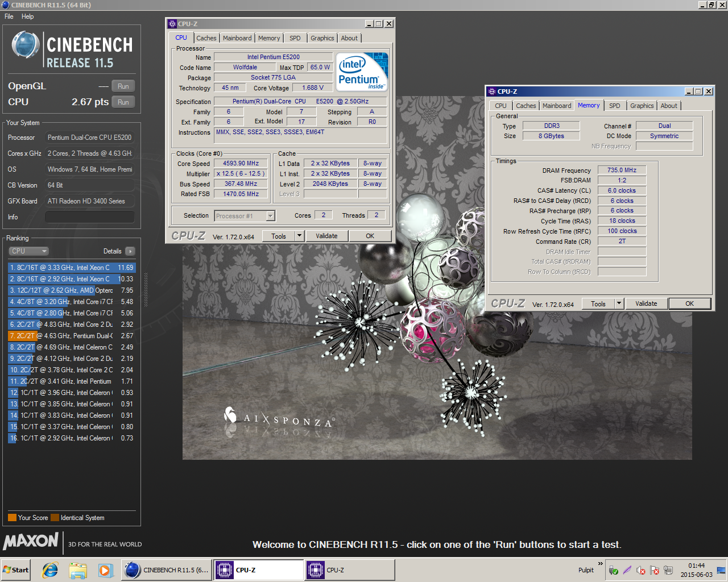This screenshot has width=728, height=582.
Task: Open the CPU ranking type dropdown
Action: coord(28,251)
